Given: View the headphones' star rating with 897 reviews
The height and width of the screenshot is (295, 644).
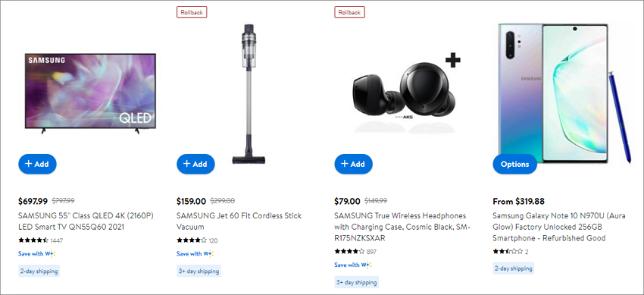Looking at the screenshot, I should click(355, 252).
